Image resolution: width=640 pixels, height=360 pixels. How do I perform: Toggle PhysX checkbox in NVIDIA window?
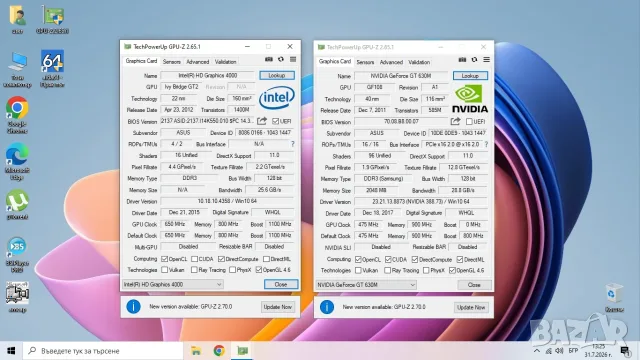tap(426, 270)
